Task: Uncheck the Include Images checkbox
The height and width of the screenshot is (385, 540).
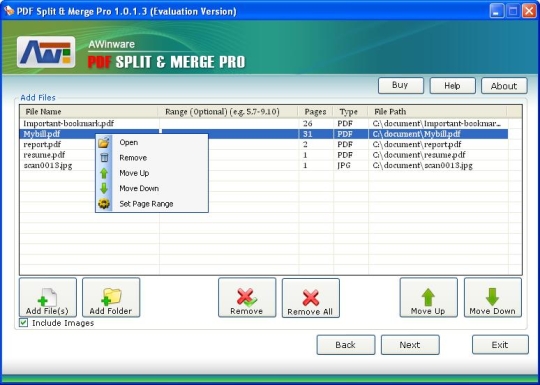Action: 23,323
